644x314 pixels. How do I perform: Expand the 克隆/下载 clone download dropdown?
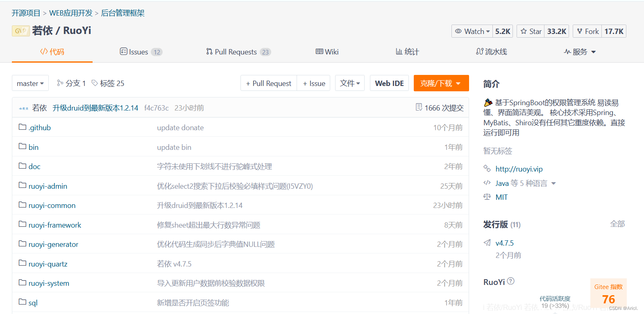441,83
